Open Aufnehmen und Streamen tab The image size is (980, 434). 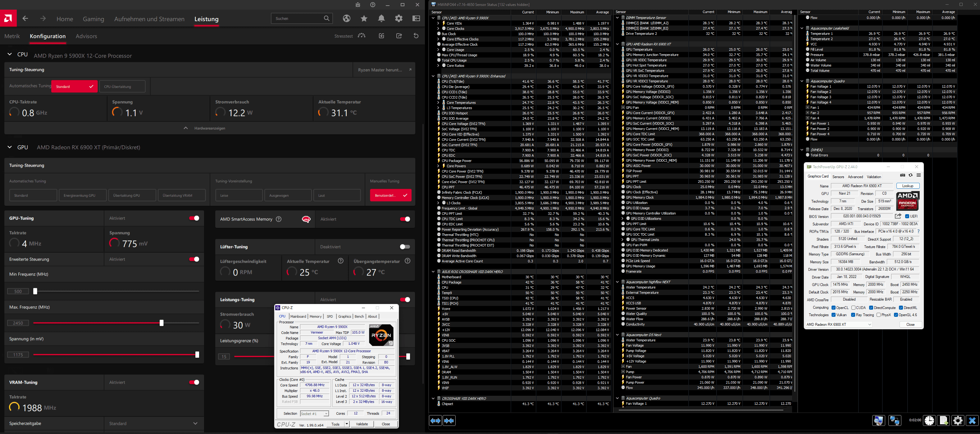pyautogui.click(x=149, y=19)
